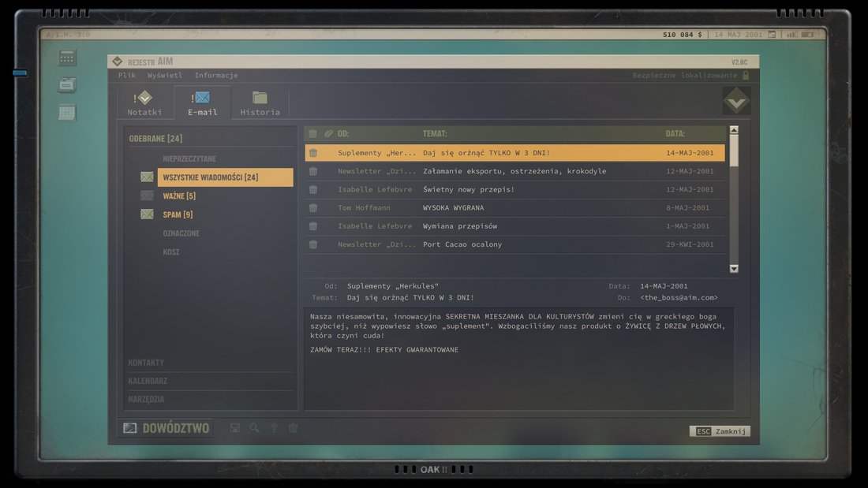Open the calendar grid icon on the desktop sidebar
The image size is (868, 488).
[x=68, y=113]
